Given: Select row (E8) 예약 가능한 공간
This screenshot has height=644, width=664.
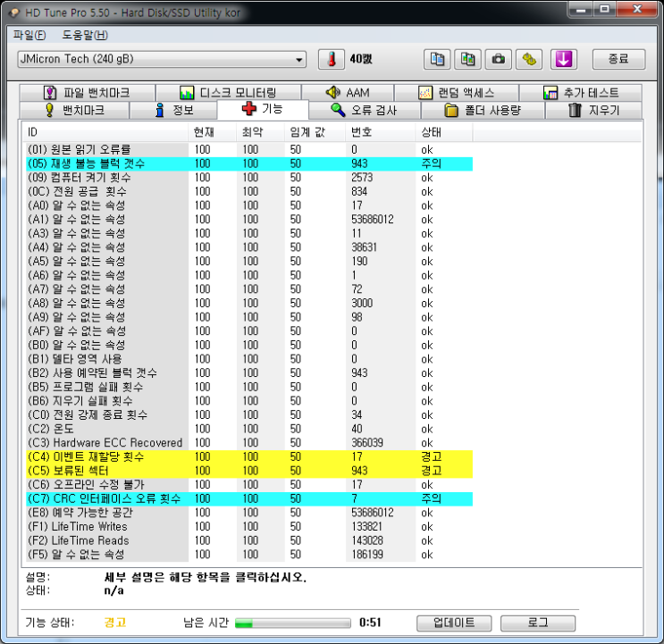Looking at the screenshot, I should (x=249, y=513).
